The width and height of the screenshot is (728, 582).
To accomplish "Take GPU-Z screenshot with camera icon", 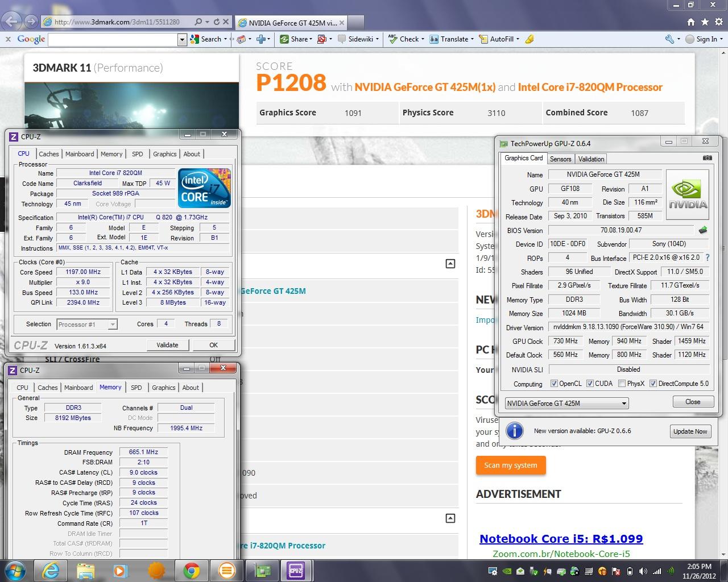I will click(707, 158).
